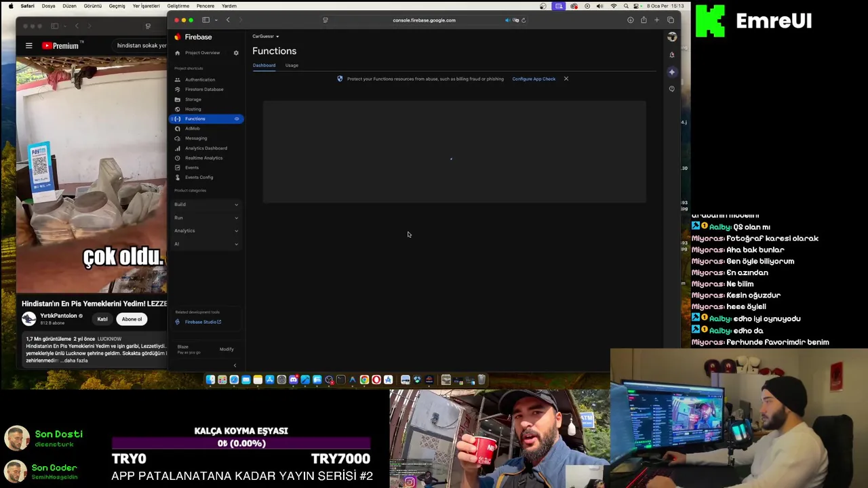Open the Yer İşaretleri menu
Image resolution: width=868 pixels, height=488 pixels.
pyautogui.click(x=146, y=6)
